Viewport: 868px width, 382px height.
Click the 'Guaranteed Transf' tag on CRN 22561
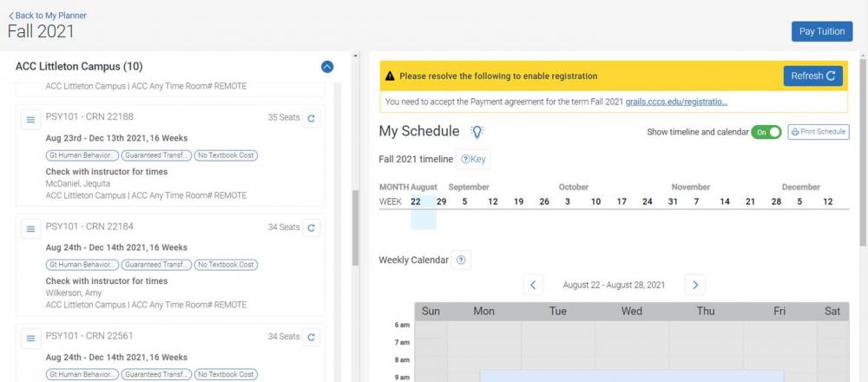click(x=156, y=375)
